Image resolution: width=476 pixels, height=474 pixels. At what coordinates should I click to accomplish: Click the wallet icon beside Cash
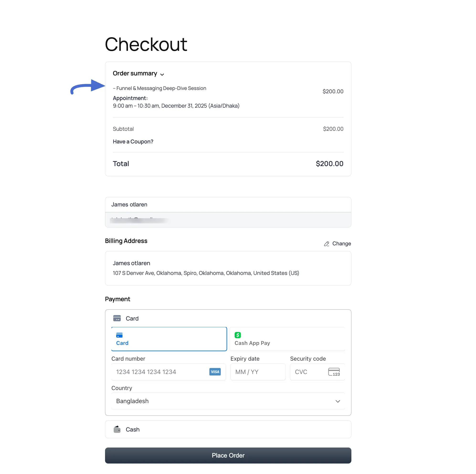click(117, 429)
